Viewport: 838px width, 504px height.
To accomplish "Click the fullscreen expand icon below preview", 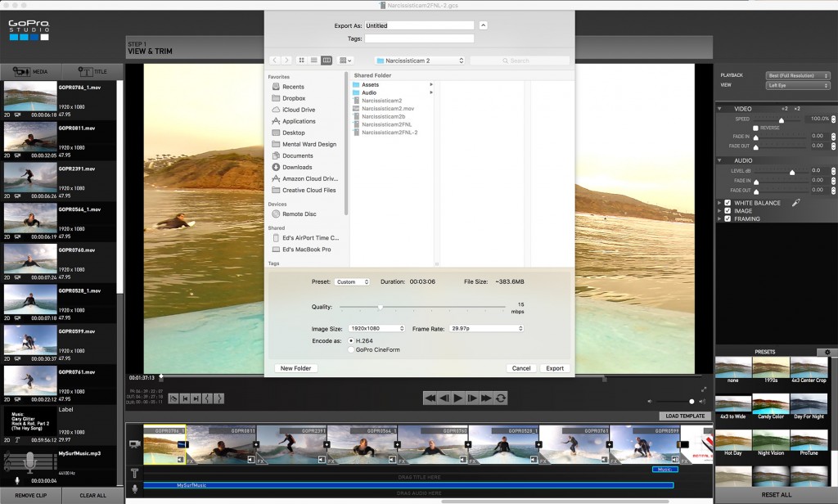I will (704, 389).
